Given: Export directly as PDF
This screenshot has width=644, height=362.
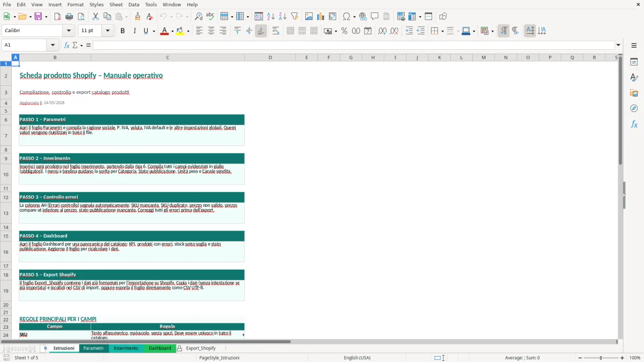Looking at the screenshot, I should [57, 17].
